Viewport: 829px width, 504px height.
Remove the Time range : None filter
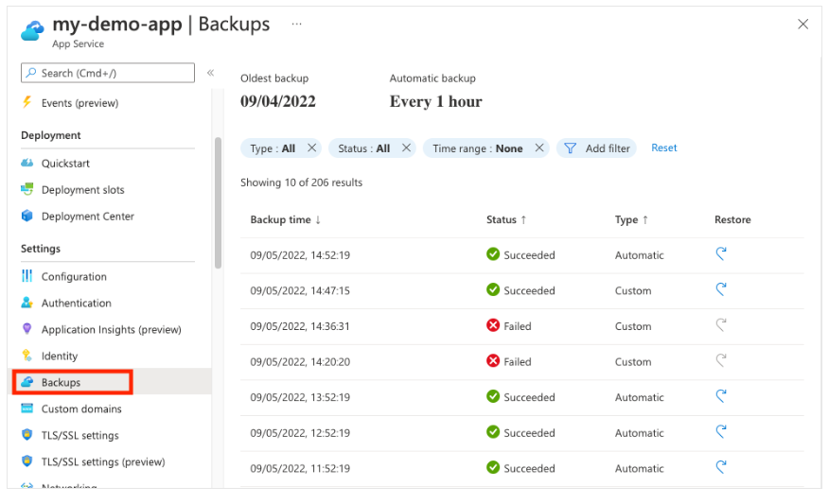539,148
